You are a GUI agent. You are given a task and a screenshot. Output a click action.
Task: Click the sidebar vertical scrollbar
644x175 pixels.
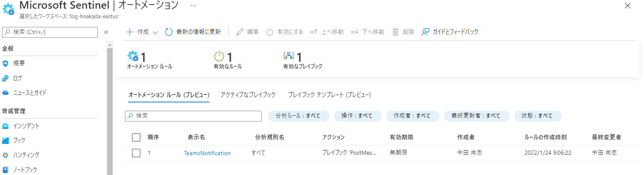click(110, 108)
